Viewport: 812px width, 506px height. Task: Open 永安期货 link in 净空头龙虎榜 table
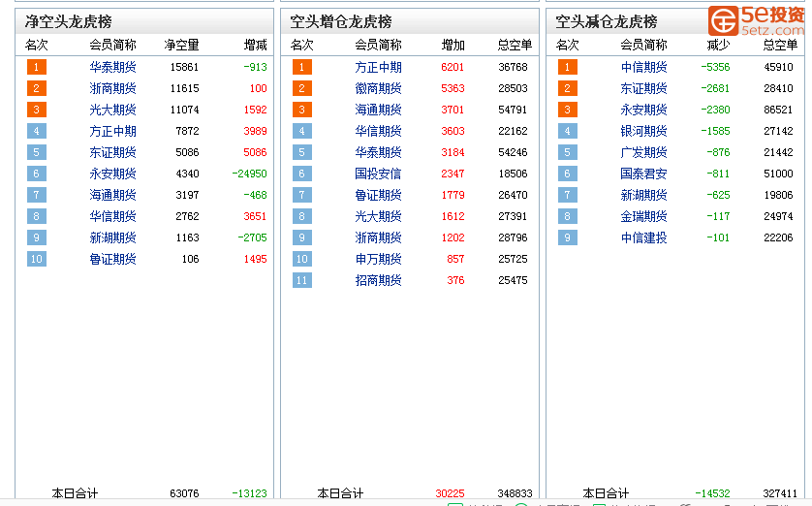(112, 174)
